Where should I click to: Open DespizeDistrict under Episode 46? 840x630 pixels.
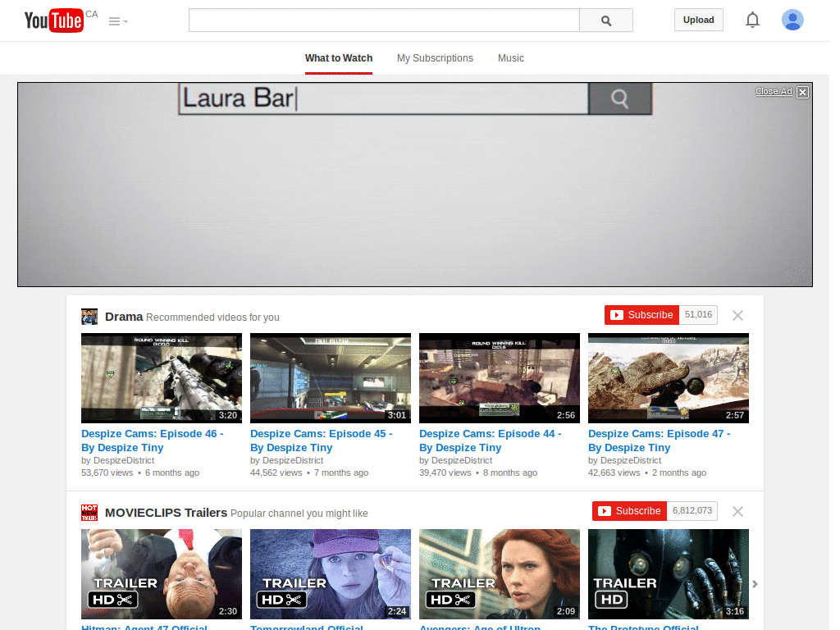124,460
